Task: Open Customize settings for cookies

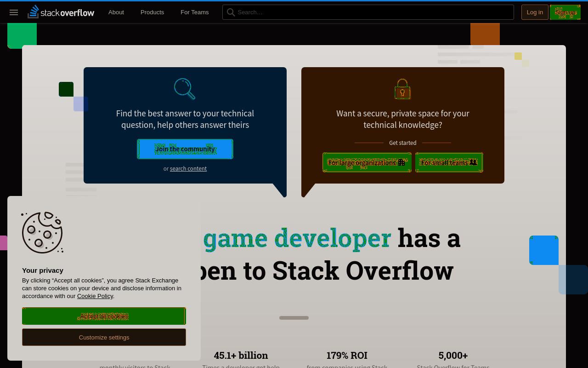Action: coord(104,337)
